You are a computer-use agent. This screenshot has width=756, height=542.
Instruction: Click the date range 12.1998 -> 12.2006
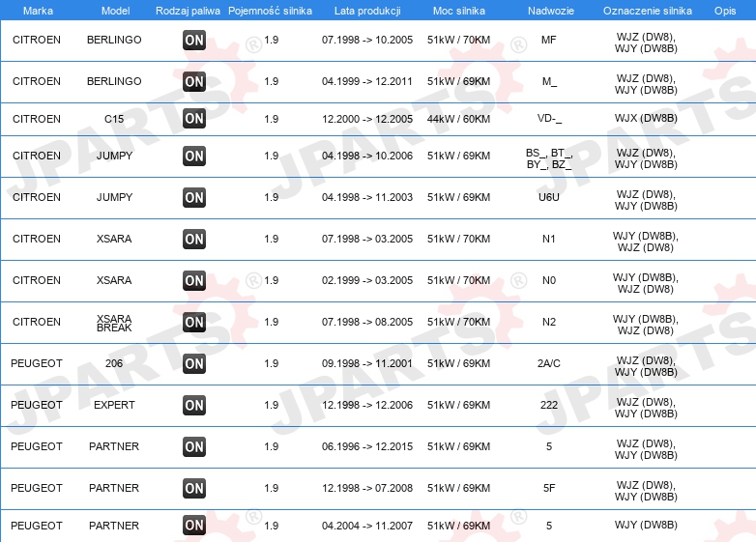367,405
